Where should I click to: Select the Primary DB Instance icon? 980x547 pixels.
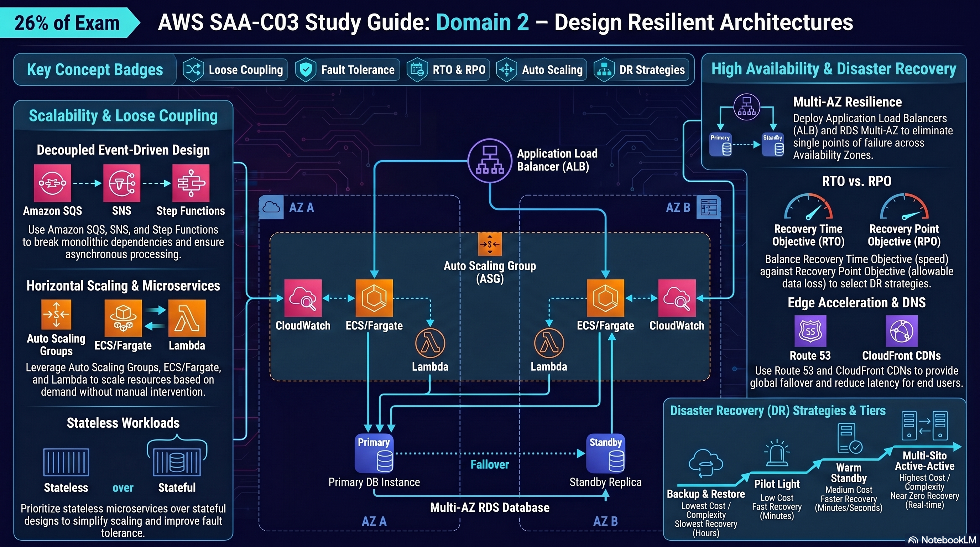point(374,453)
